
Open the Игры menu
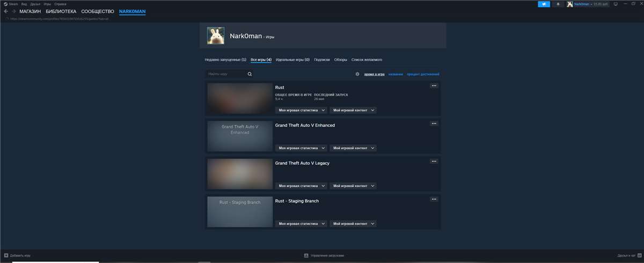[x=47, y=4]
